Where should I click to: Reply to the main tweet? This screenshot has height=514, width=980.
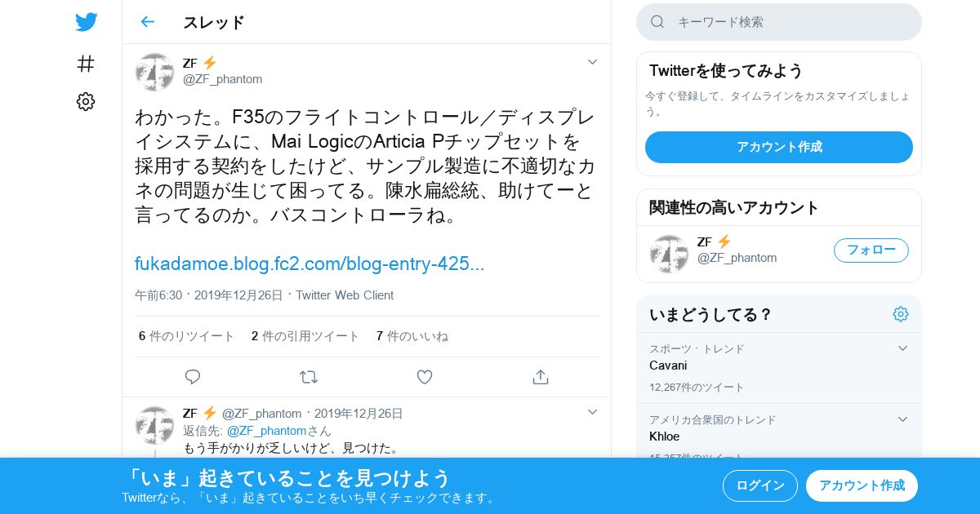pyautogui.click(x=193, y=377)
